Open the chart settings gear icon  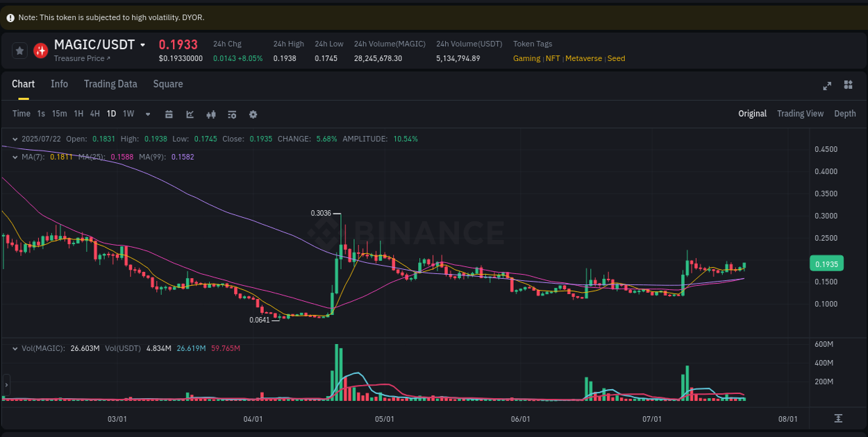click(x=253, y=114)
